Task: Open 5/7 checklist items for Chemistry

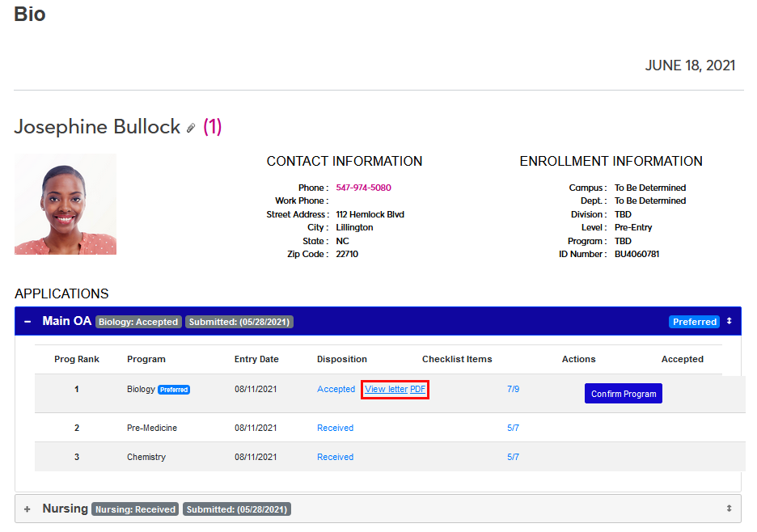Action: 513,457
